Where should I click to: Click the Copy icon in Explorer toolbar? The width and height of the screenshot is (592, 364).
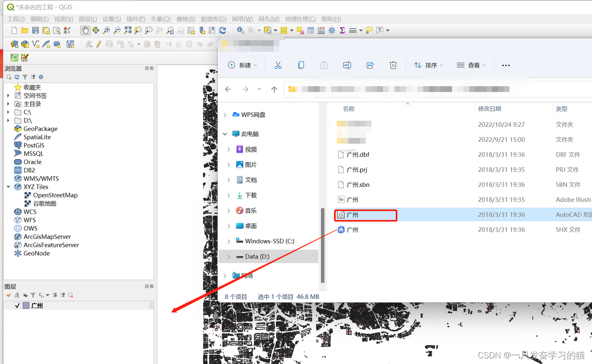click(x=301, y=65)
